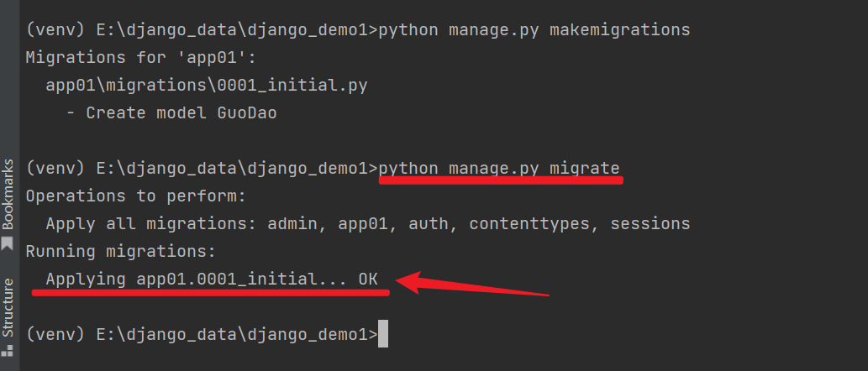Open the app01\migrations\0001_initial.py path

pos(206,85)
